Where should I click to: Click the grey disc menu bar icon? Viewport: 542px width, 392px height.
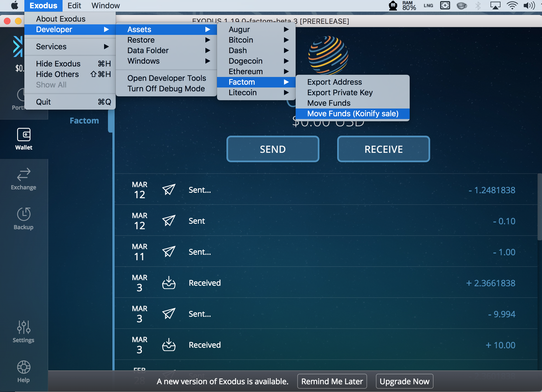462,6
